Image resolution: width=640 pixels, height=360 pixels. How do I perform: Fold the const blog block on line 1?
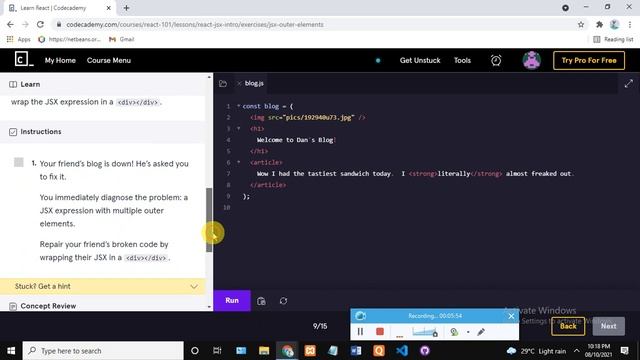click(x=239, y=106)
